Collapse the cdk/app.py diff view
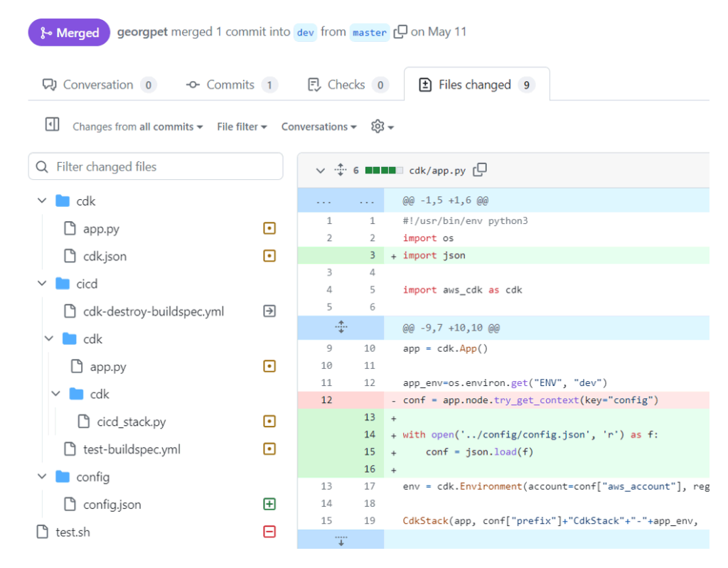Screen dimensions: 728x568 click(x=321, y=170)
